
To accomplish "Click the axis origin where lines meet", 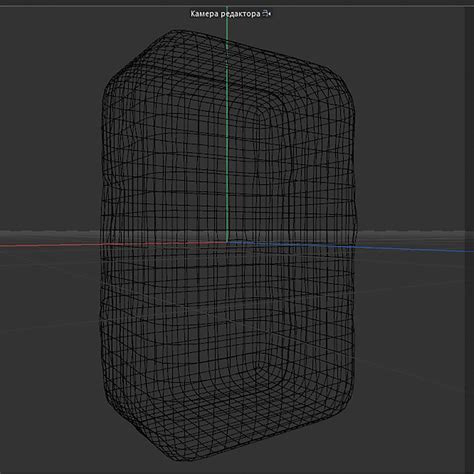I will 228,243.
